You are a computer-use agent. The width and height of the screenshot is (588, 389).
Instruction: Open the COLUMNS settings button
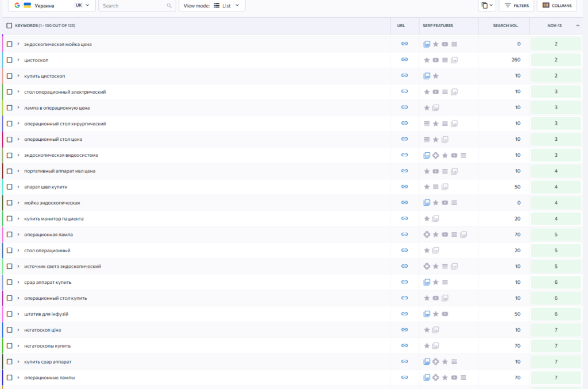click(x=557, y=5)
